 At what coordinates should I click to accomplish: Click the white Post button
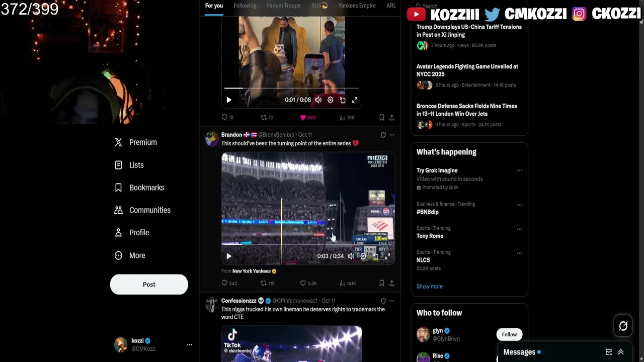(149, 284)
